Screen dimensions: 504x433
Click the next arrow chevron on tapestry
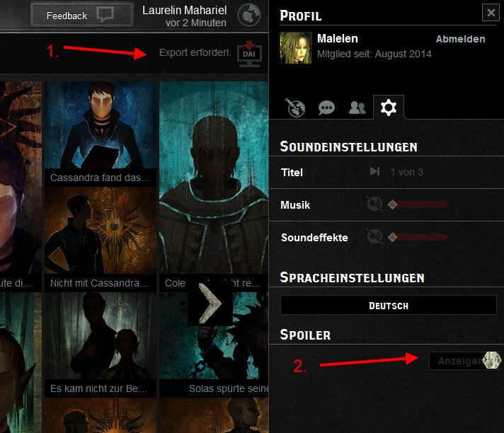(210, 303)
